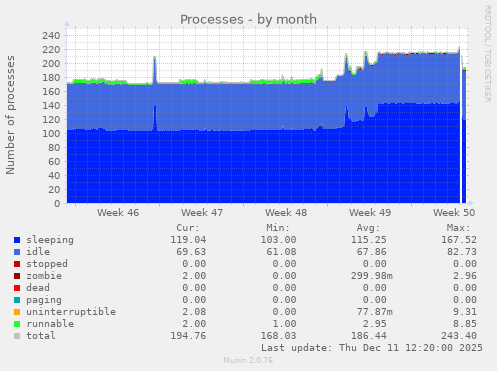Click the 'Week 48' axis label
This screenshot has width=497, height=371.
(286, 213)
